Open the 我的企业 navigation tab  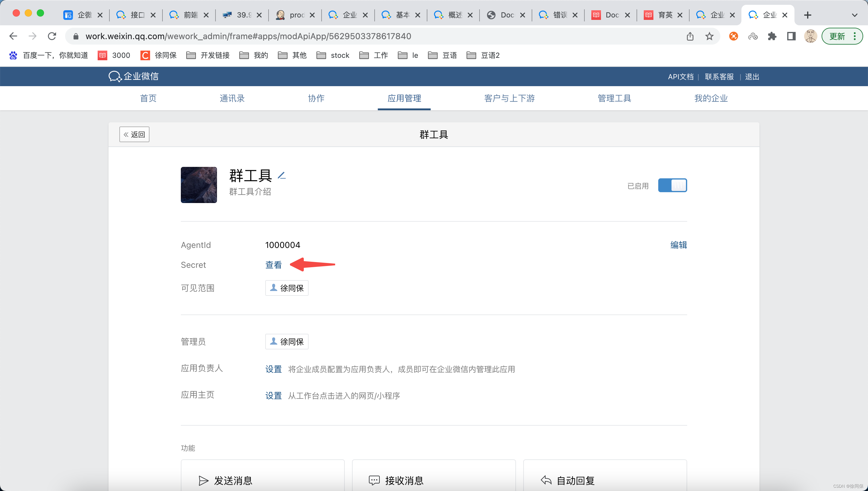click(x=711, y=98)
